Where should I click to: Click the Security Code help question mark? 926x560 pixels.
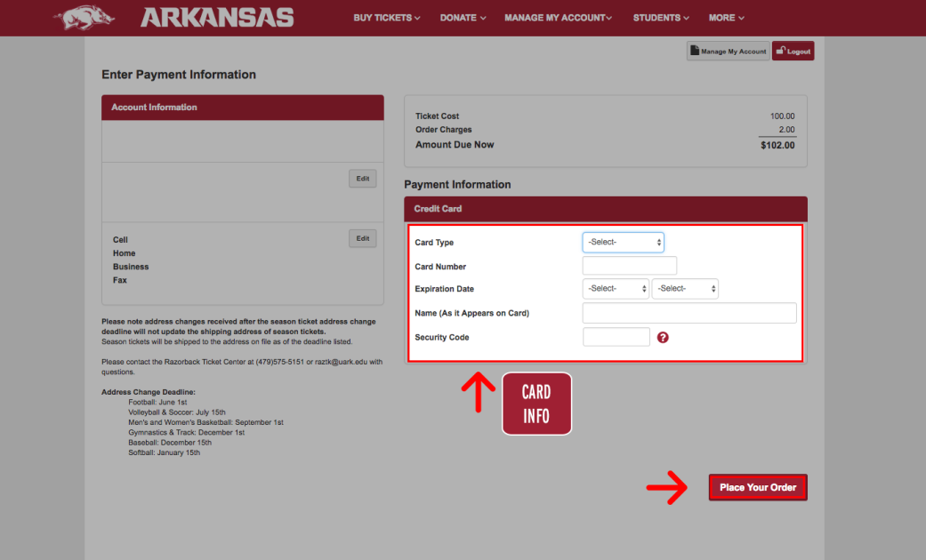(663, 338)
